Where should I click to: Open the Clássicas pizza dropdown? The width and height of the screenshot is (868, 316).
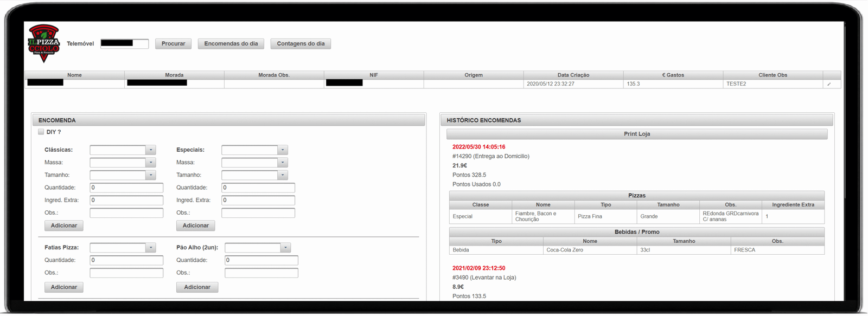pos(123,150)
